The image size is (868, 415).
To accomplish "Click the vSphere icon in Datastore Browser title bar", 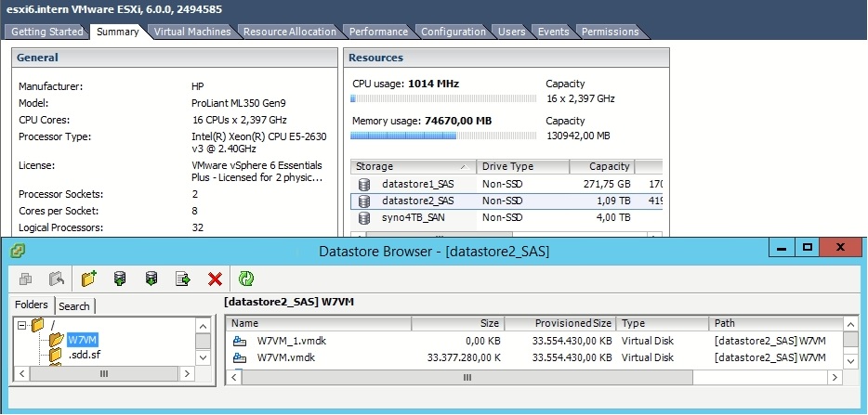I will pyautogui.click(x=18, y=252).
